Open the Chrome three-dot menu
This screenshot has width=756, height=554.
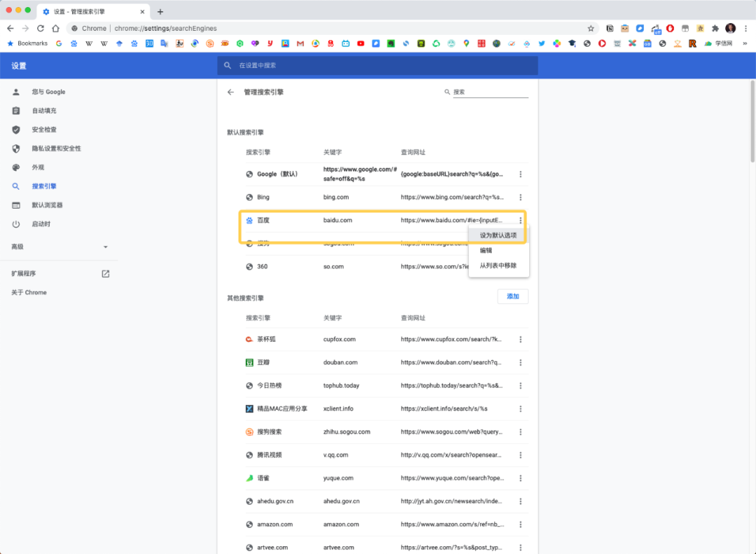coord(746,29)
